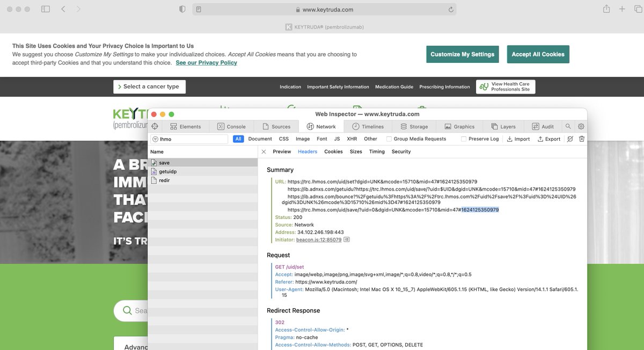This screenshot has width=644, height=350.
Task: Filter requests by Document
Action: (260, 139)
